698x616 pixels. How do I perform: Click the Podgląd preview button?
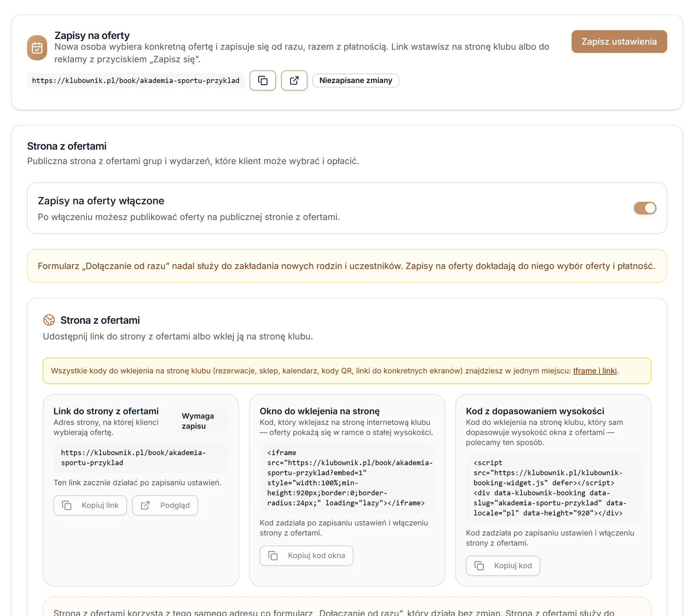click(165, 505)
